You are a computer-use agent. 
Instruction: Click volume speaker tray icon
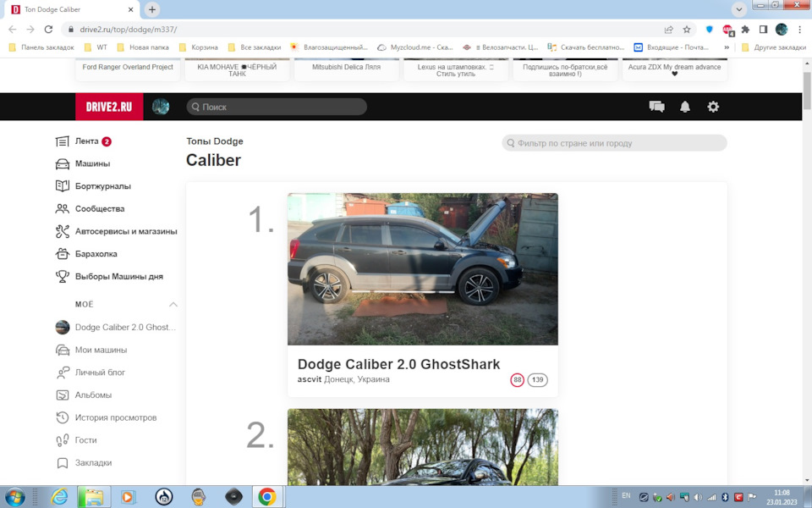coord(698,497)
